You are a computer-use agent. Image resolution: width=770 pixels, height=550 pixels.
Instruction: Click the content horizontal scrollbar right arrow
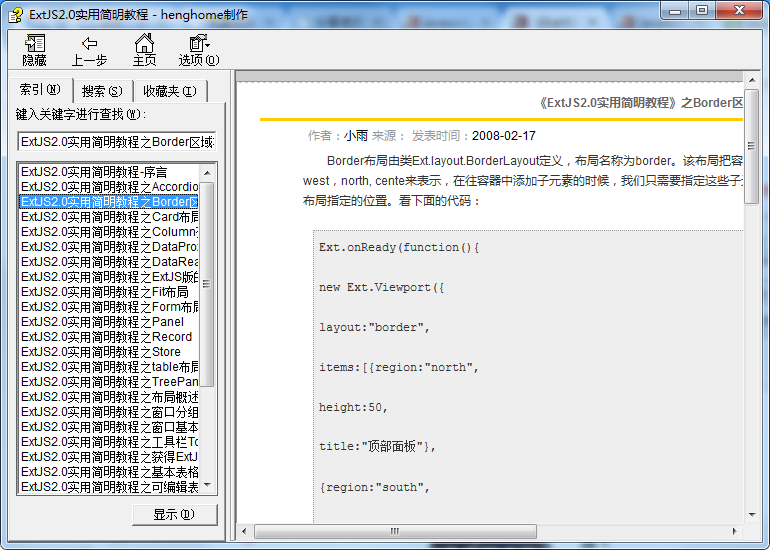coord(735,531)
